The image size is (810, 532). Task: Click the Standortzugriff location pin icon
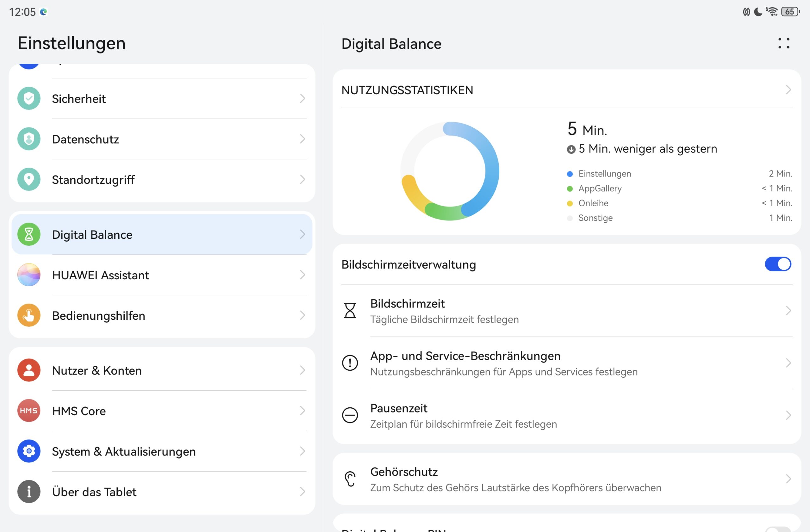pyautogui.click(x=29, y=179)
